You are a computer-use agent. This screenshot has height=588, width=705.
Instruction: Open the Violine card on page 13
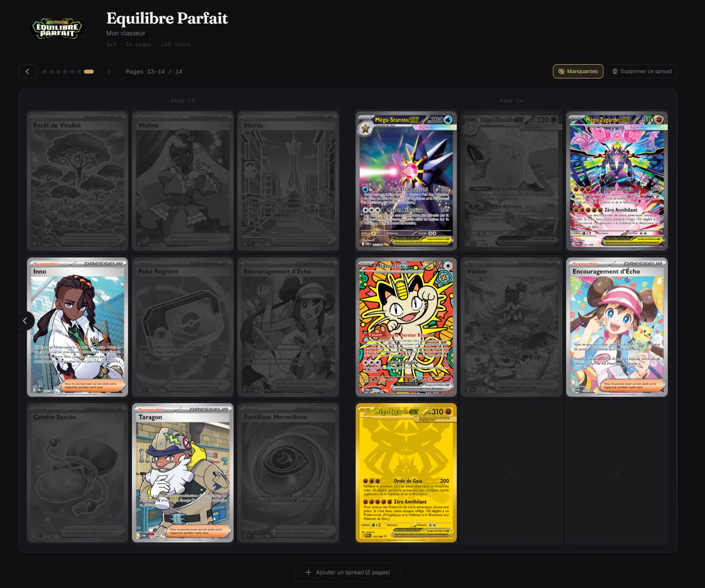[183, 180]
